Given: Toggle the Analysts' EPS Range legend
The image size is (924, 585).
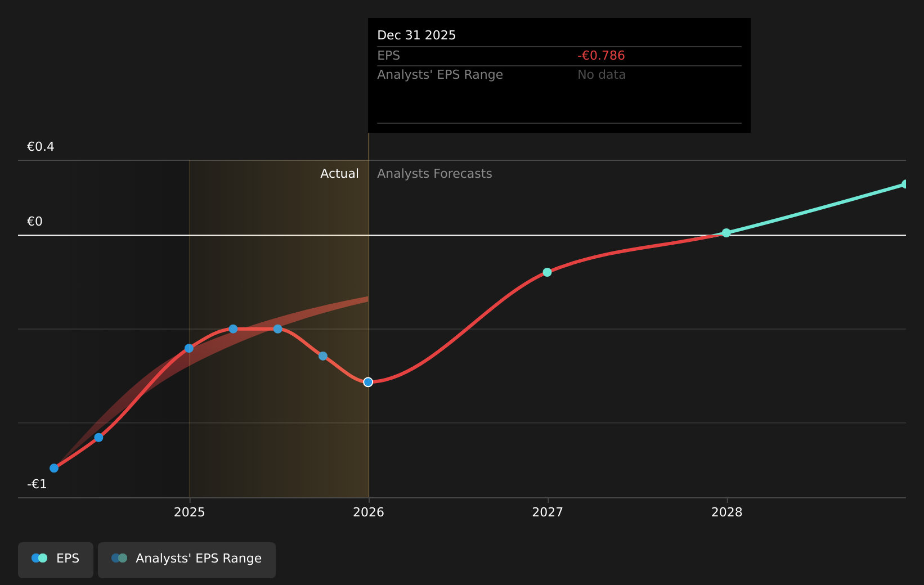Looking at the screenshot, I should pyautogui.click(x=187, y=560).
